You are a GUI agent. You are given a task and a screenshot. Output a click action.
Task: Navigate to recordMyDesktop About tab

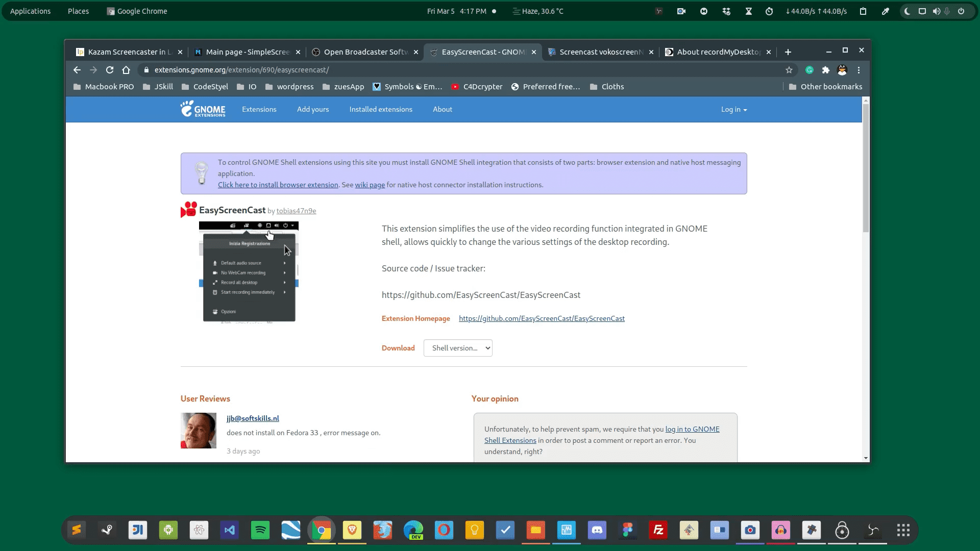tap(716, 52)
